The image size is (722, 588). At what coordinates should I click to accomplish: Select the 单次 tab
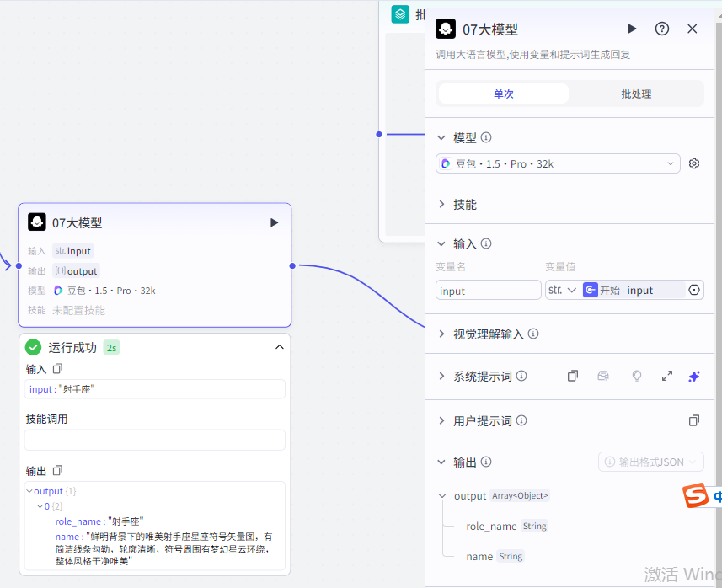pos(503,94)
